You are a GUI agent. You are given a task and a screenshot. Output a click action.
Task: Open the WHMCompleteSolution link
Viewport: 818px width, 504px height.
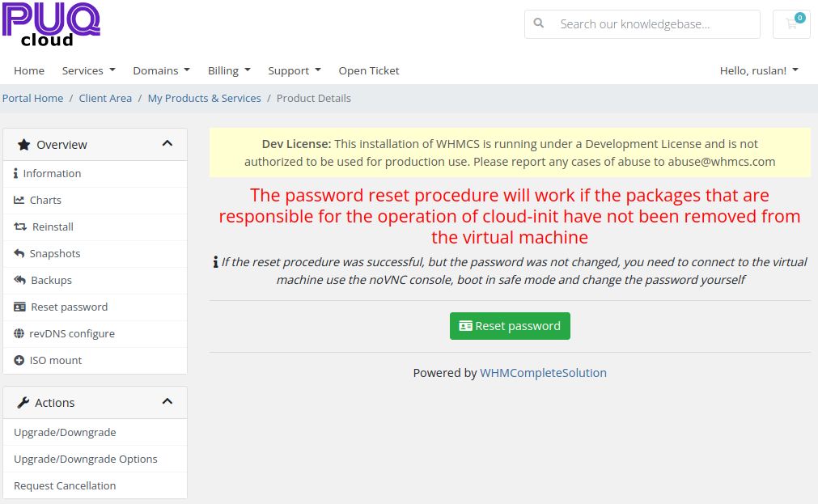[543, 372]
